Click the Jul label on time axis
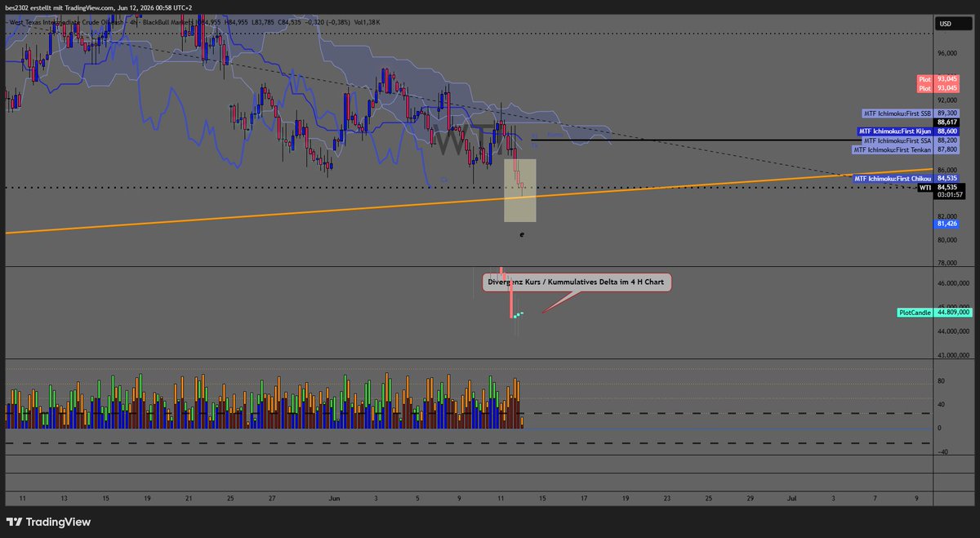Screen dimensions: 980x538 tap(792, 497)
